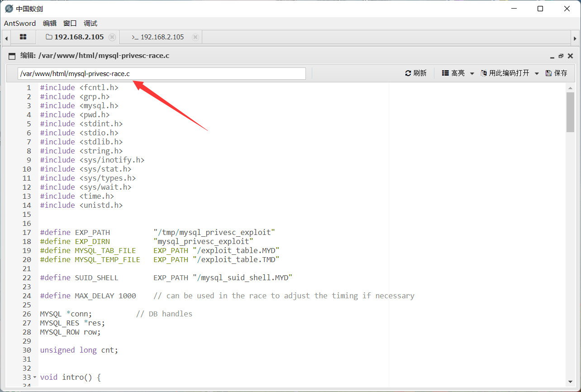Open the 编辑 menu
Image resolution: width=581 pixels, height=392 pixels.
[50, 24]
